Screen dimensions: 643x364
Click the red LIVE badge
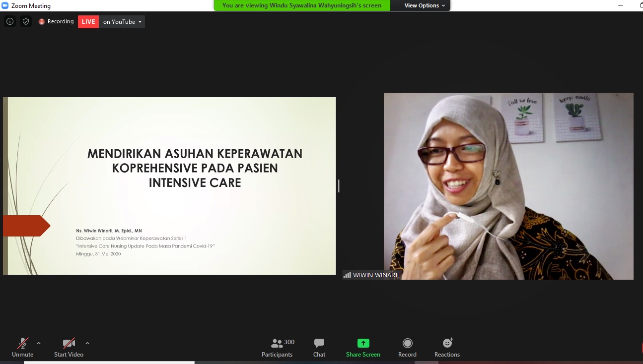coord(88,22)
